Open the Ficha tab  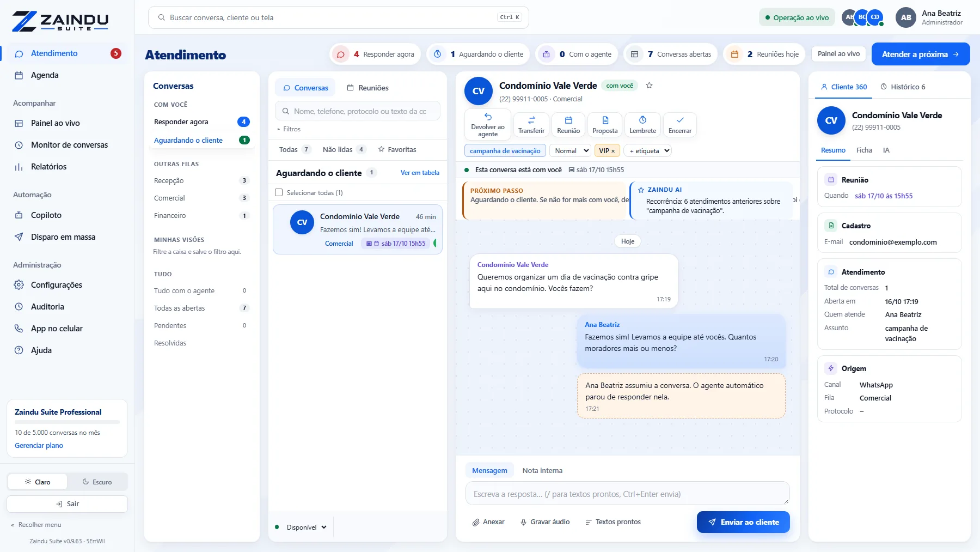[864, 150]
